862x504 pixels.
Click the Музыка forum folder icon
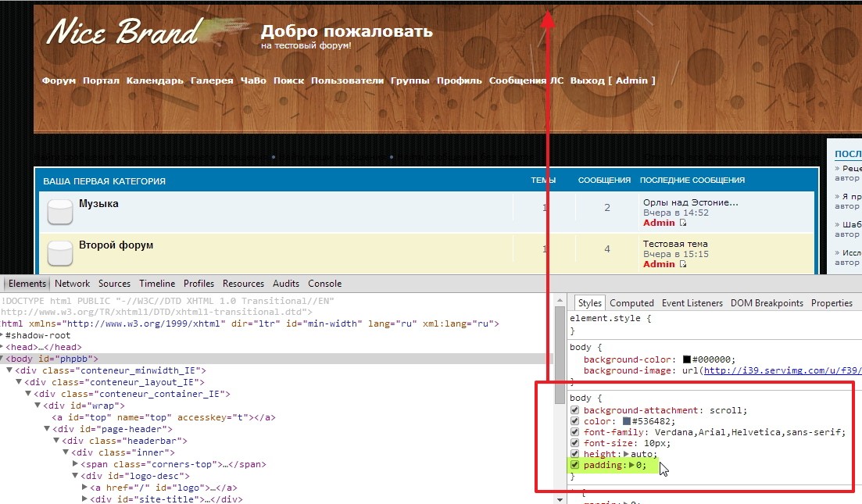tap(60, 212)
